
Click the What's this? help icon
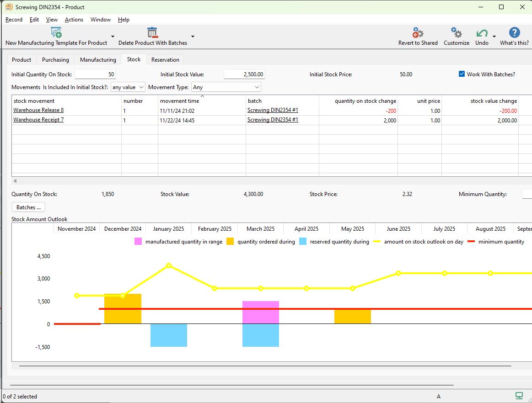pos(514,33)
